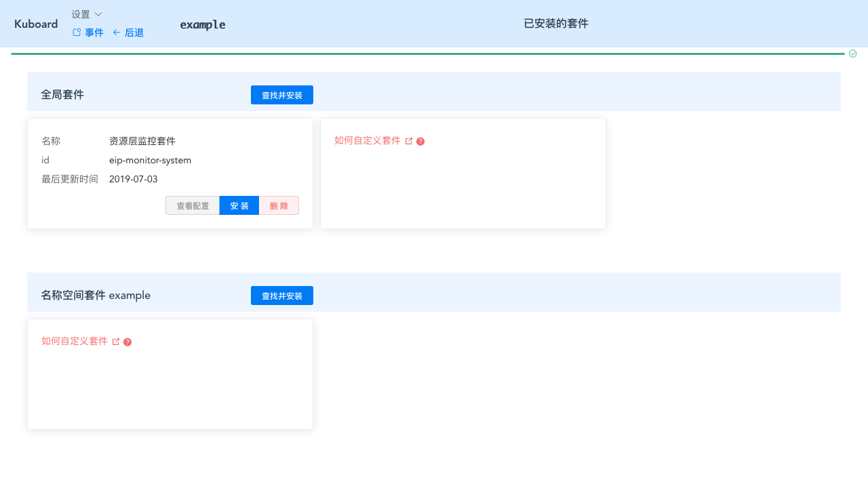The image size is (868, 488).
Task: Click the help icon in namespace 如何自定义套件 card
Action: click(127, 342)
